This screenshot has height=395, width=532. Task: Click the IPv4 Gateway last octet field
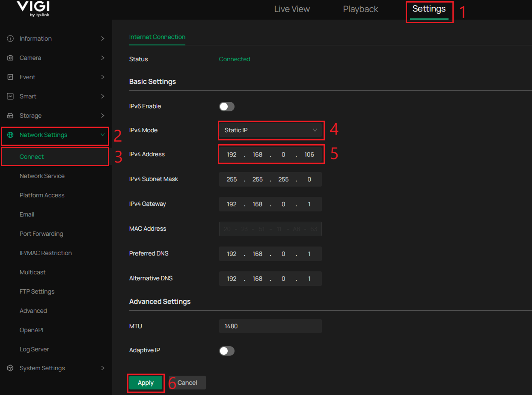coord(309,204)
